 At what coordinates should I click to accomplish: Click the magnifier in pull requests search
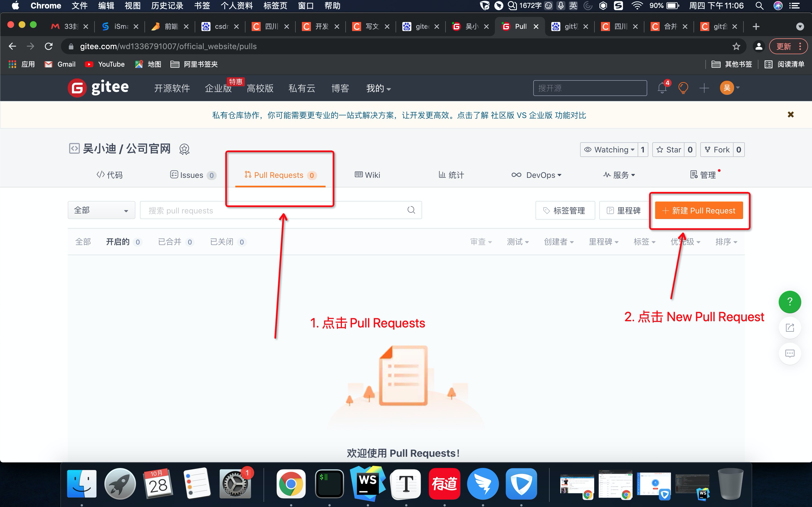411,210
